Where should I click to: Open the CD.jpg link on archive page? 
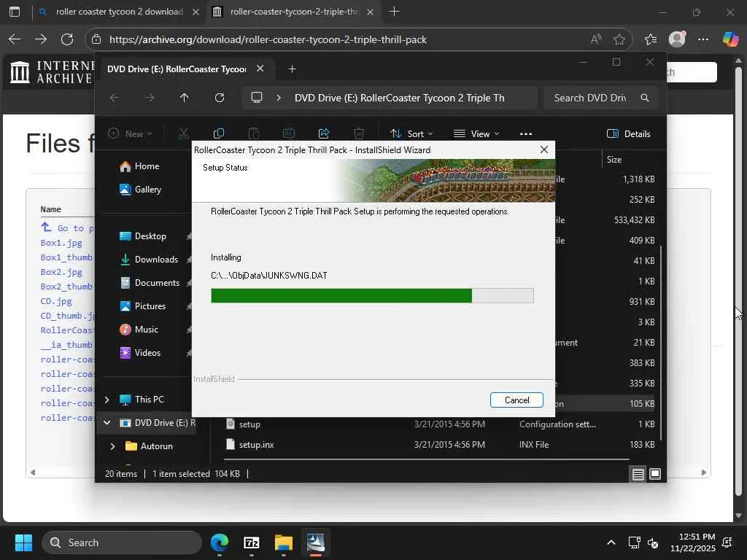[x=56, y=301]
